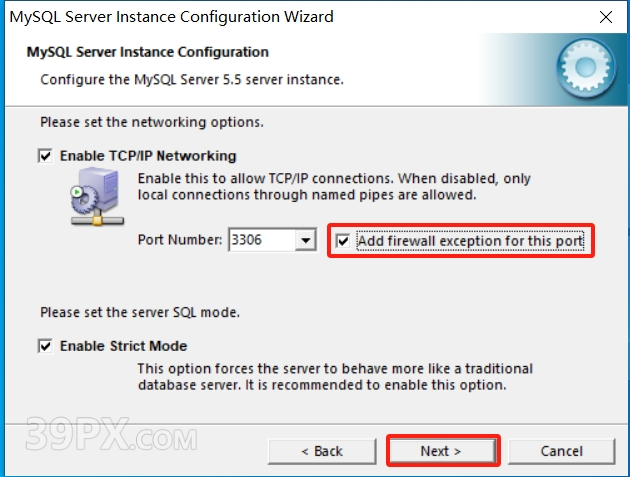Click the MySQL Server Instance Configuration heading

(147, 52)
